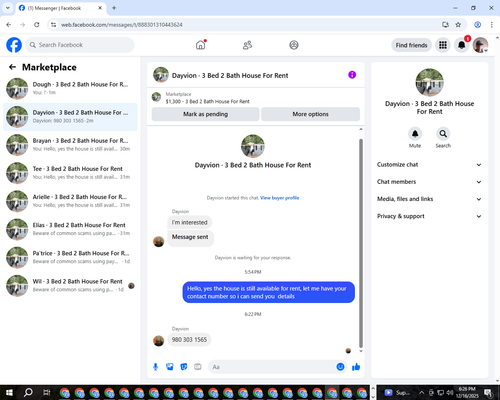Screen dimensions: 500x400
Task: Click the I'm interested message bubble
Action: click(189, 222)
